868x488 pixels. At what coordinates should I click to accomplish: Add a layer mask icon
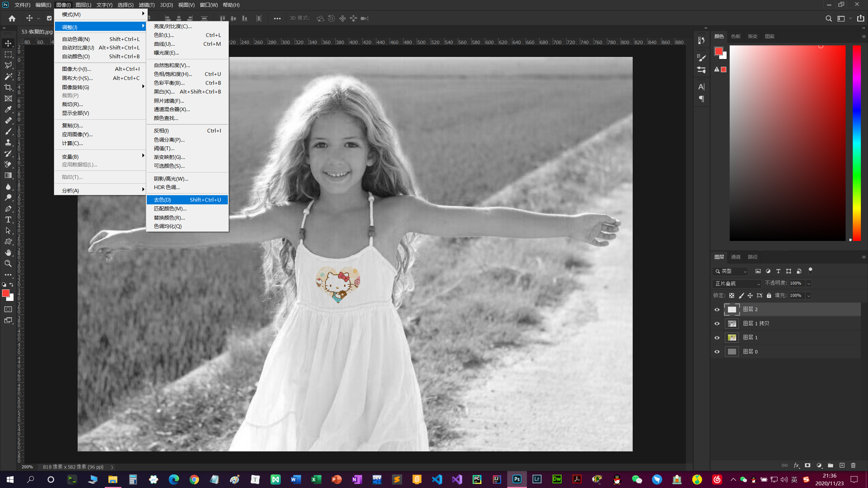(x=808, y=465)
